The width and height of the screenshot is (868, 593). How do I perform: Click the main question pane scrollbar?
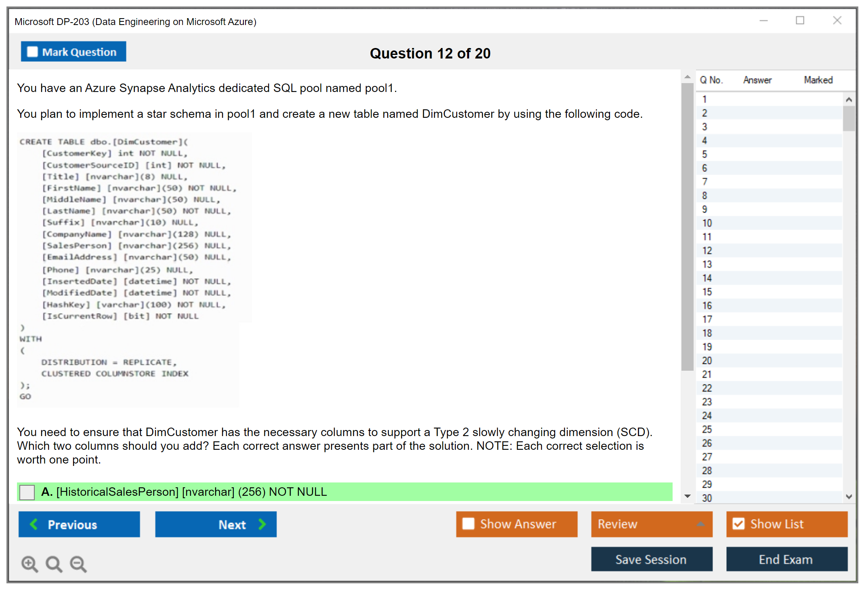pyautogui.click(x=687, y=226)
